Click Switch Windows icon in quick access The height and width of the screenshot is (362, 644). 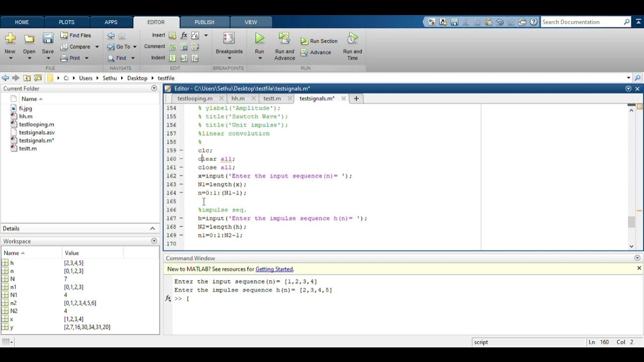point(522,22)
